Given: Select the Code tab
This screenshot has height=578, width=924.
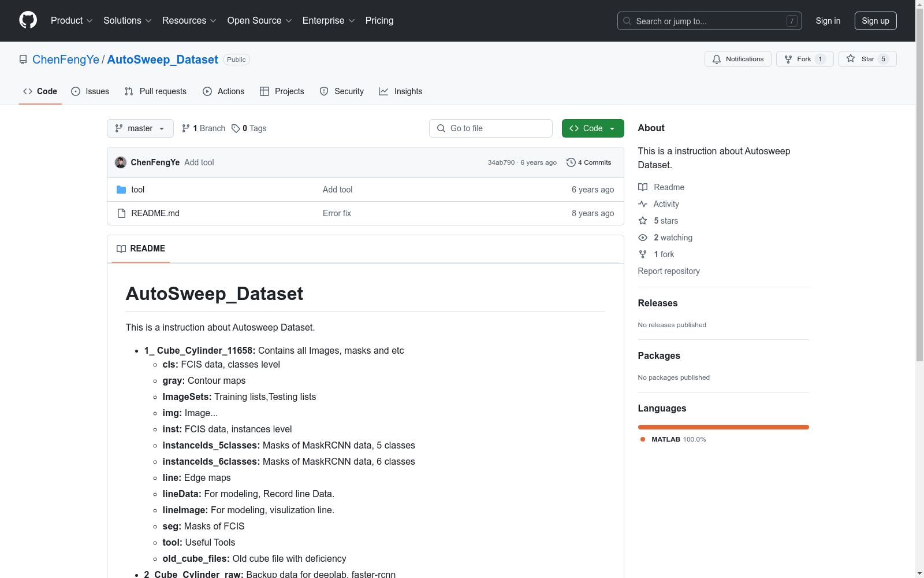Looking at the screenshot, I should pos(40,91).
